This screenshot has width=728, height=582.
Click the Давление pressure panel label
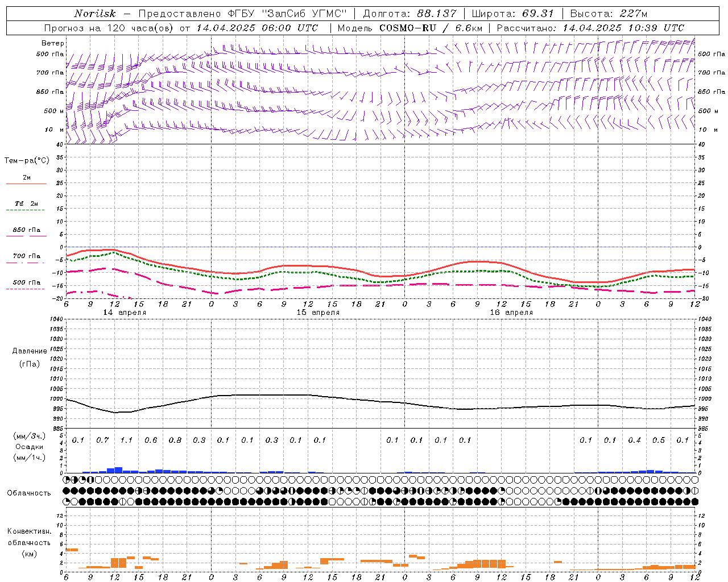point(30,351)
